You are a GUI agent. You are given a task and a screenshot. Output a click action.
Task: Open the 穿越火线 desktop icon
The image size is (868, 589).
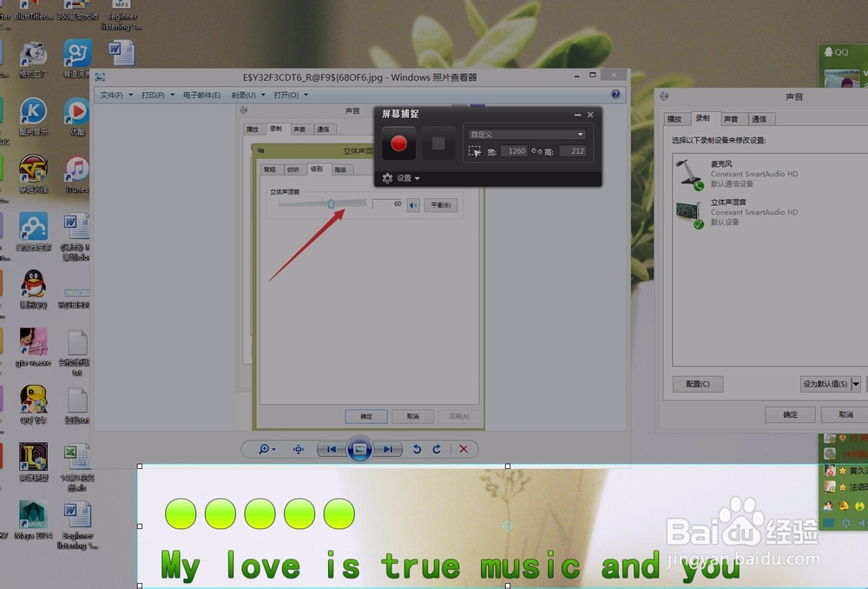33,174
